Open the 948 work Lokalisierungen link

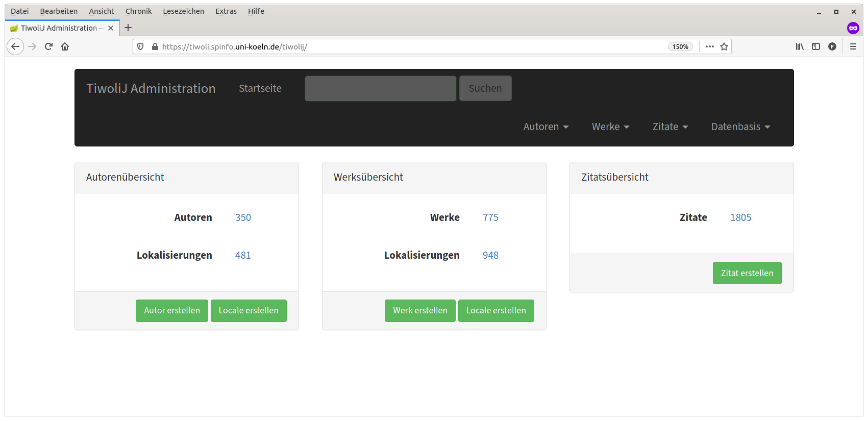click(x=490, y=255)
